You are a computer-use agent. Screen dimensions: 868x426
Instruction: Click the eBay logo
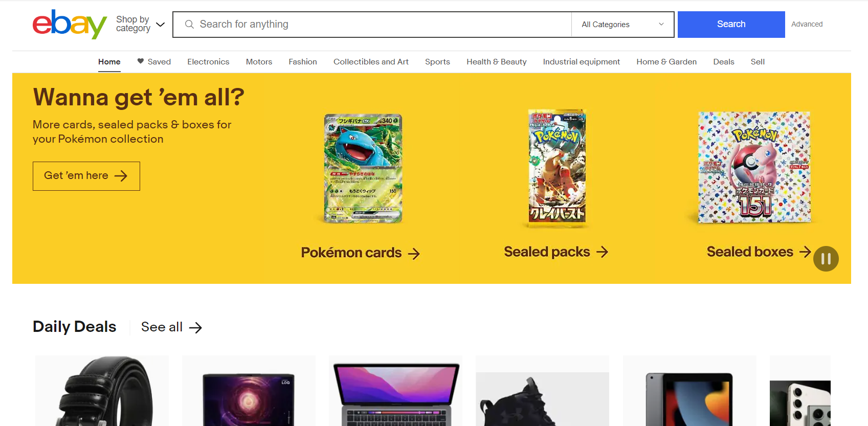click(70, 24)
